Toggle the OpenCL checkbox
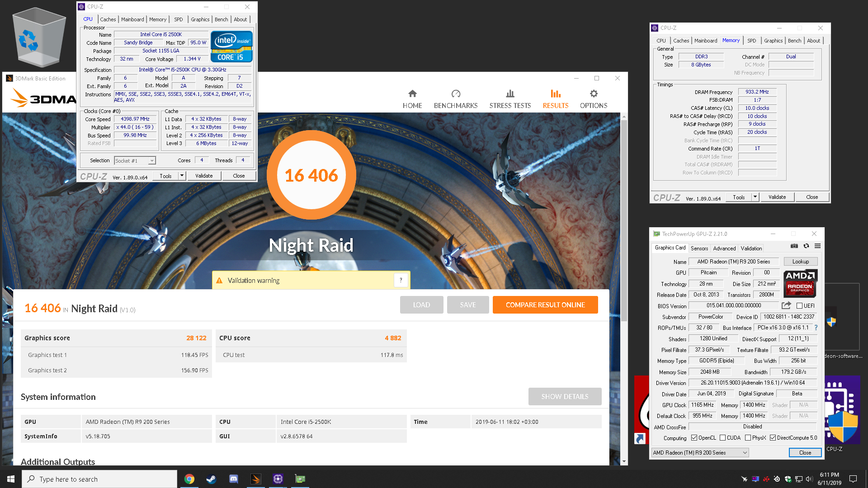The height and width of the screenshot is (488, 868). [694, 438]
